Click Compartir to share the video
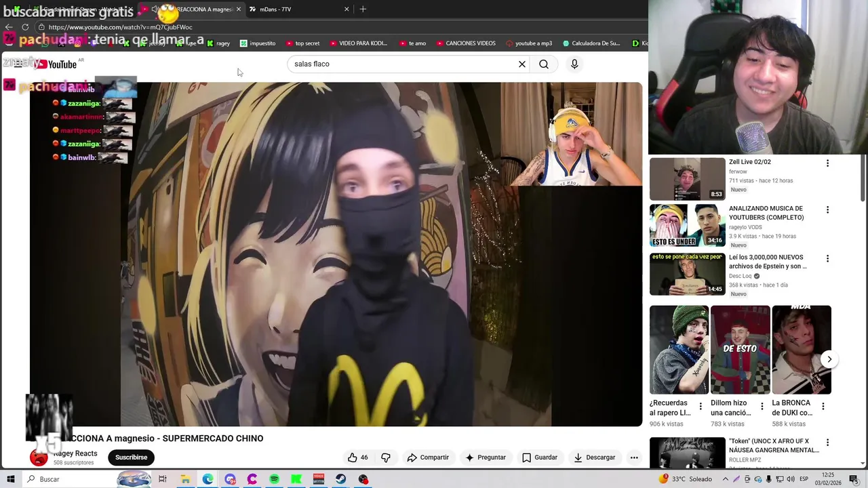The width and height of the screenshot is (868, 488). (428, 457)
